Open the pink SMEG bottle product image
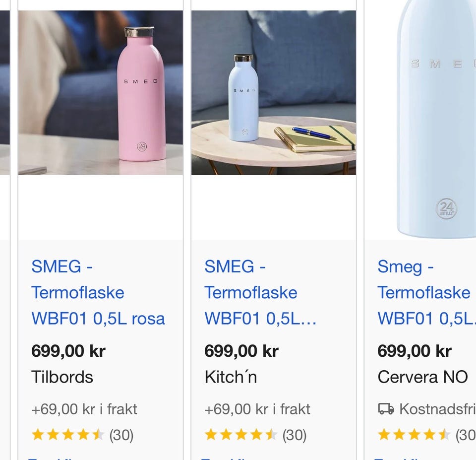This screenshot has height=460, width=476. (x=101, y=93)
